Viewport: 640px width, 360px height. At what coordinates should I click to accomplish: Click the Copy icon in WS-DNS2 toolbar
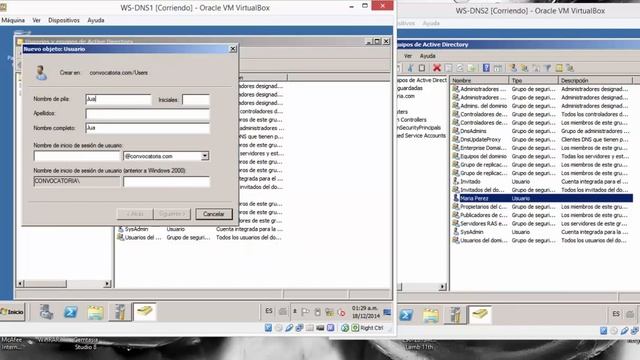pyautogui.click(x=422, y=68)
